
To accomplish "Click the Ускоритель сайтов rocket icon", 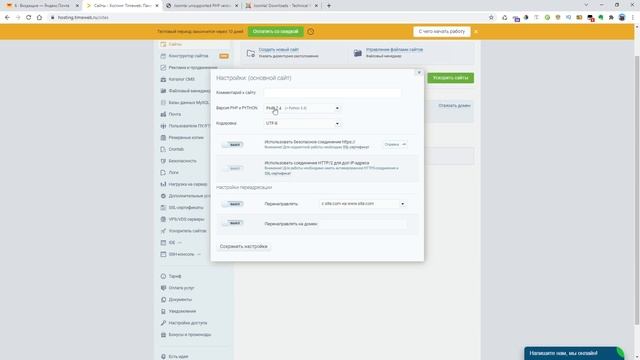I will click(163, 231).
